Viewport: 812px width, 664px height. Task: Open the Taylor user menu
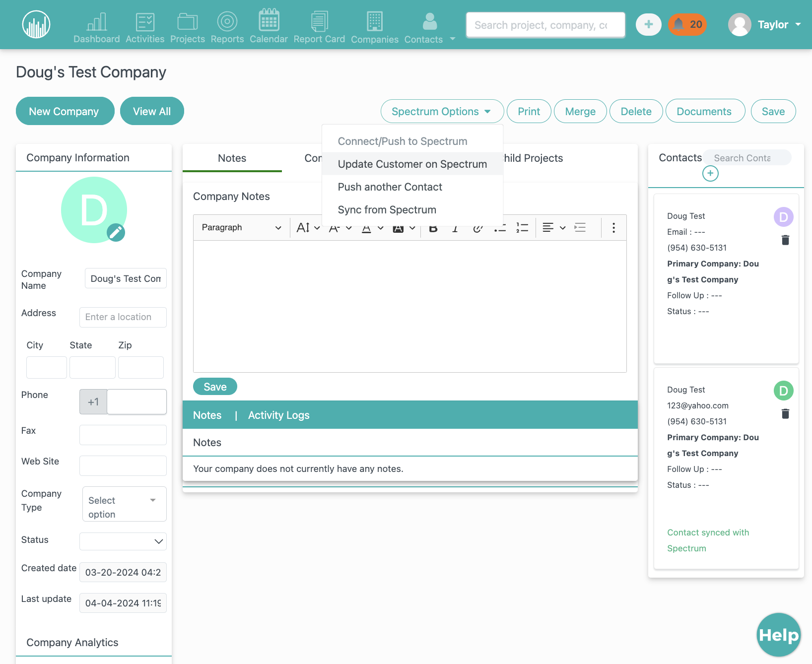tap(765, 24)
